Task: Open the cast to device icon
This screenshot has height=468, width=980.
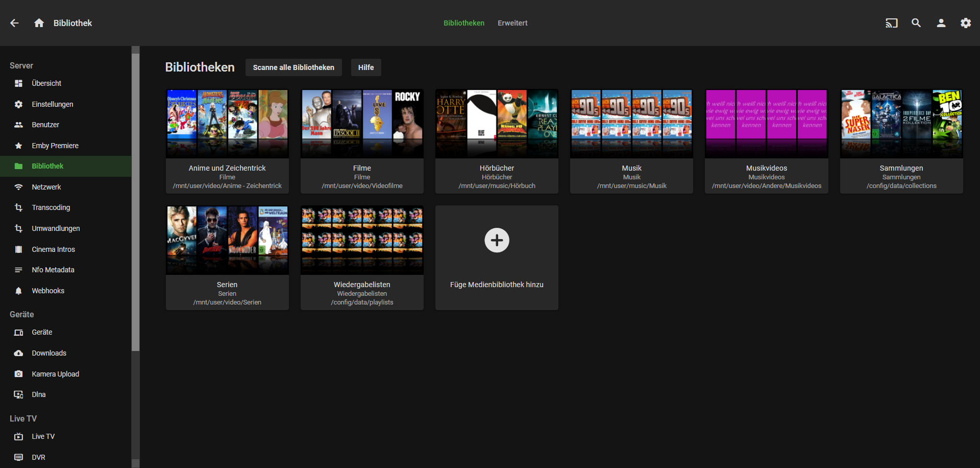Action: (x=891, y=23)
